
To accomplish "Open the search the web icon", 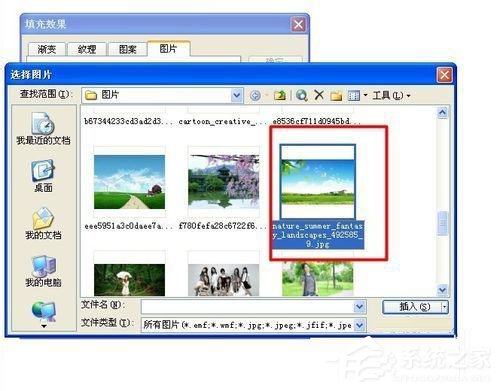I will 302,96.
